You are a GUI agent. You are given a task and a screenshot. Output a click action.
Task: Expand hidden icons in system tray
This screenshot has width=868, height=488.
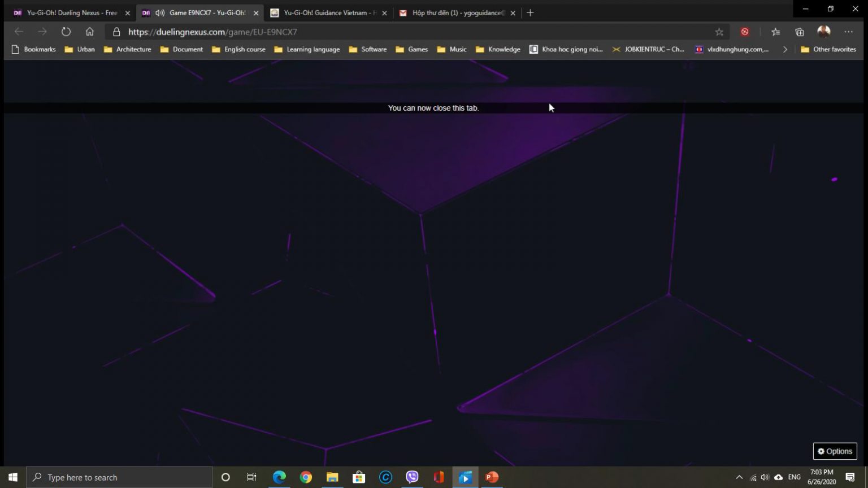click(739, 477)
